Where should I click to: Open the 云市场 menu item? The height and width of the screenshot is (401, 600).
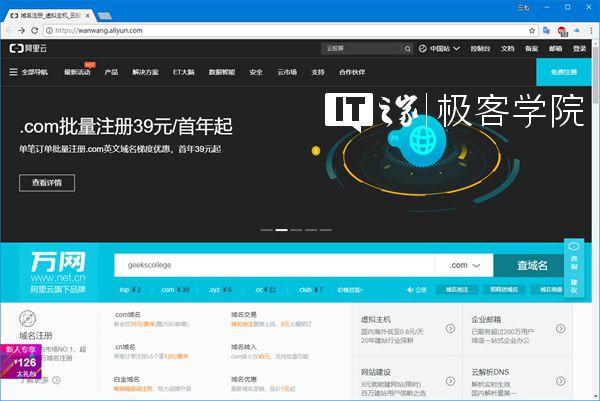tap(287, 72)
